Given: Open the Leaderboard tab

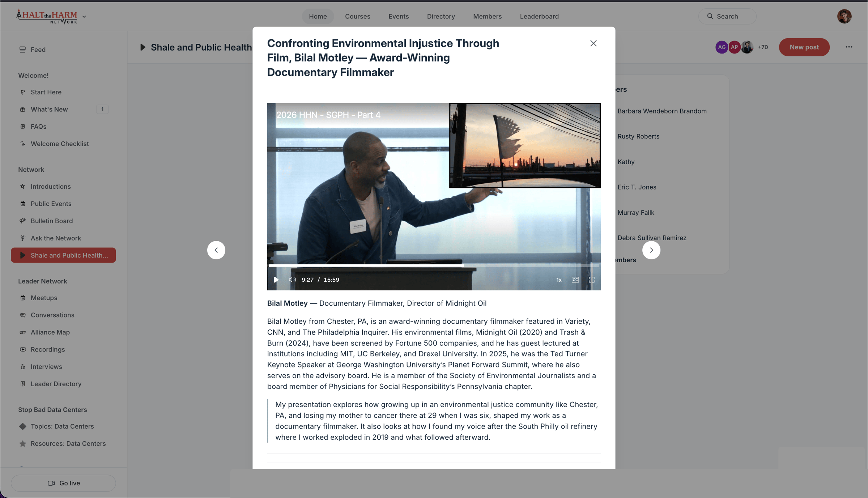Looking at the screenshot, I should (x=539, y=16).
